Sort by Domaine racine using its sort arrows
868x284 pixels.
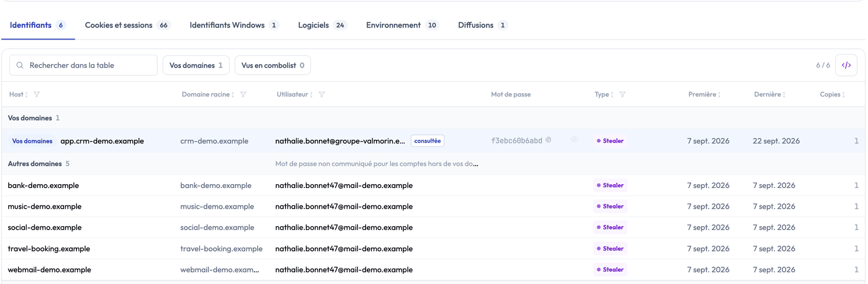[x=233, y=94]
